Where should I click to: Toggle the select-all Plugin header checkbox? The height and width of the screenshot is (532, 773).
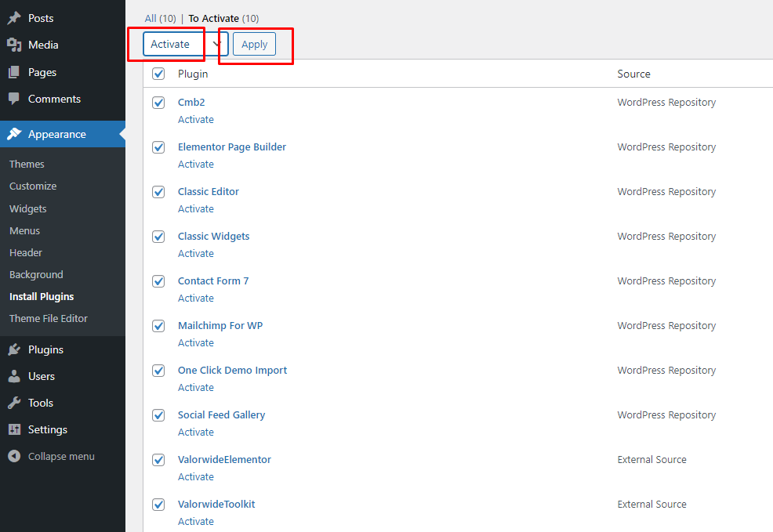158,74
